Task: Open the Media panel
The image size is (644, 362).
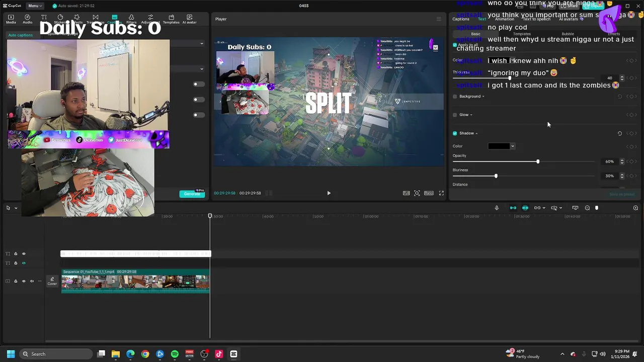Action: coord(11,19)
